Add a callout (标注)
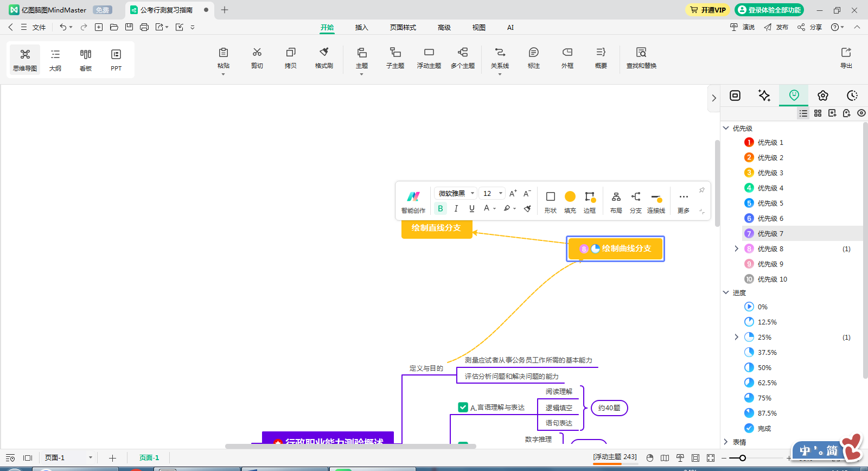This screenshot has height=471, width=868. (x=534, y=58)
